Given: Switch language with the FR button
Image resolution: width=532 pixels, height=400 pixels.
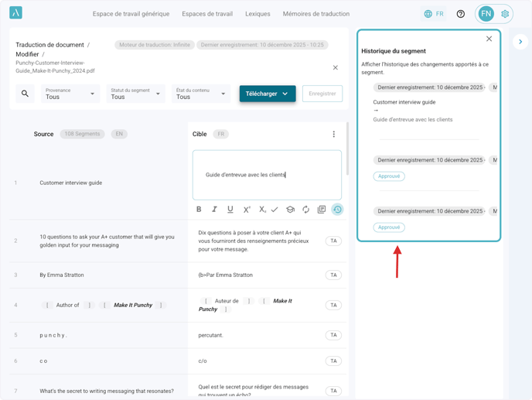Looking at the screenshot, I should (x=434, y=14).
